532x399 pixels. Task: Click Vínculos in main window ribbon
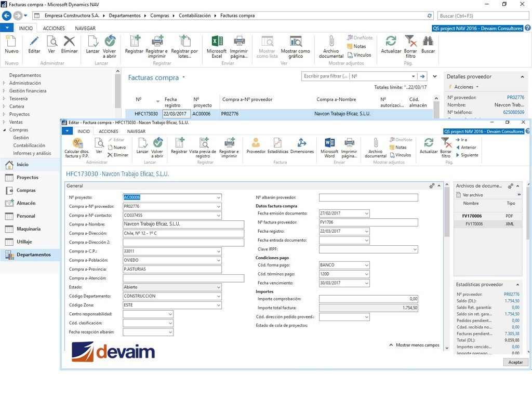pyautogui.click(x=359, y=55)
